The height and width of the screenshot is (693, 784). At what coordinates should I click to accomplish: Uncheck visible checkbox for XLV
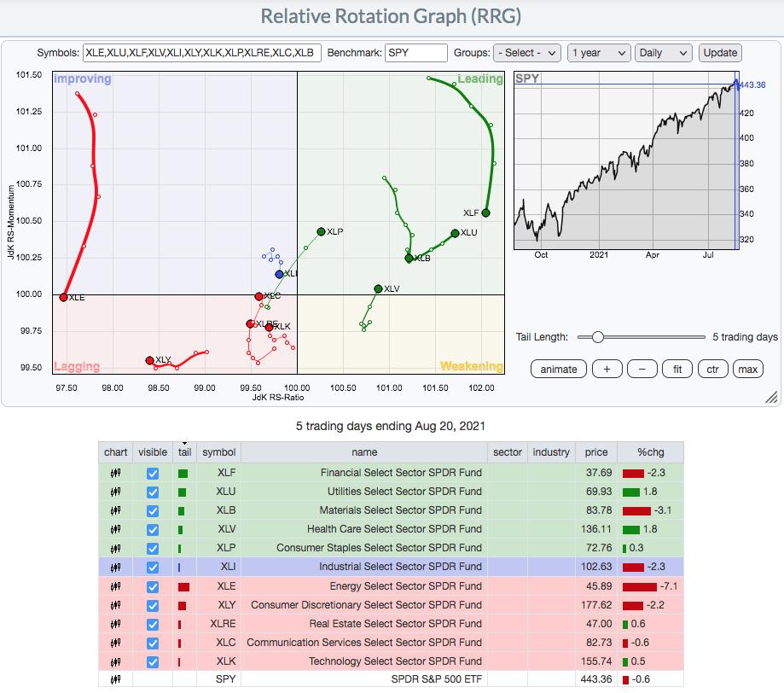153,530
